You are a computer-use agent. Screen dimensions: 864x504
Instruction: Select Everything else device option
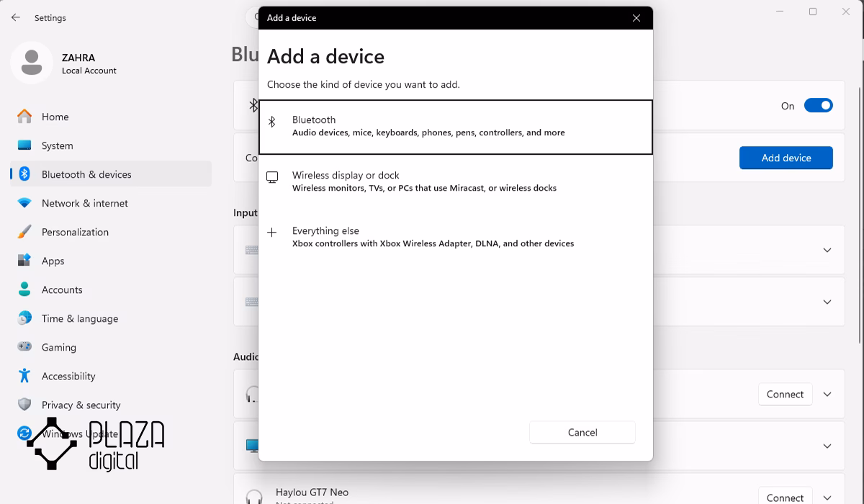tap(456, 237)
